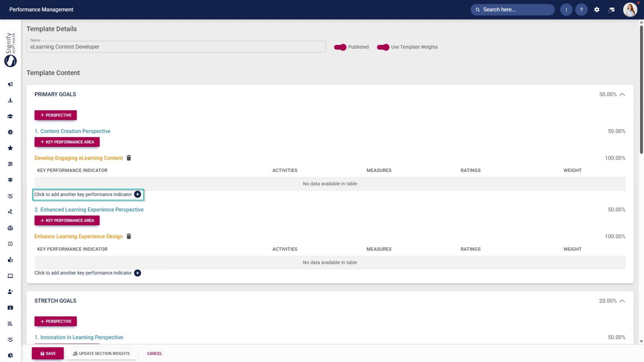Click the STRETCH GOALS heading
The height and width of the screenshot is (362, 644).
point(55,301)
